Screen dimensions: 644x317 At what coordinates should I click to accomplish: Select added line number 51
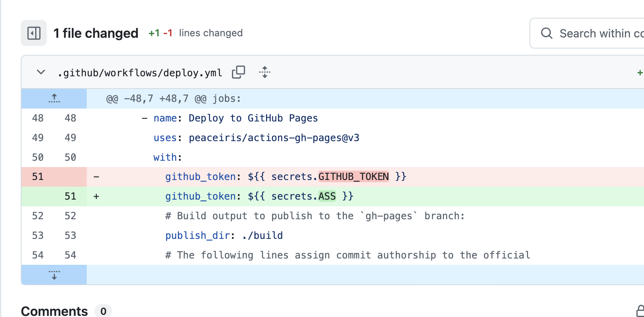(x=70, y=196)
